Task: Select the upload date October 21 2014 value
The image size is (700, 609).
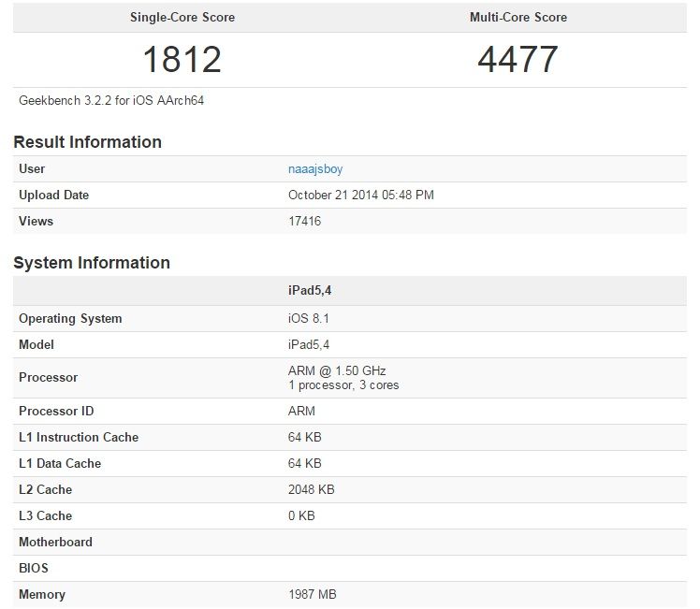Action: point(360,196)
